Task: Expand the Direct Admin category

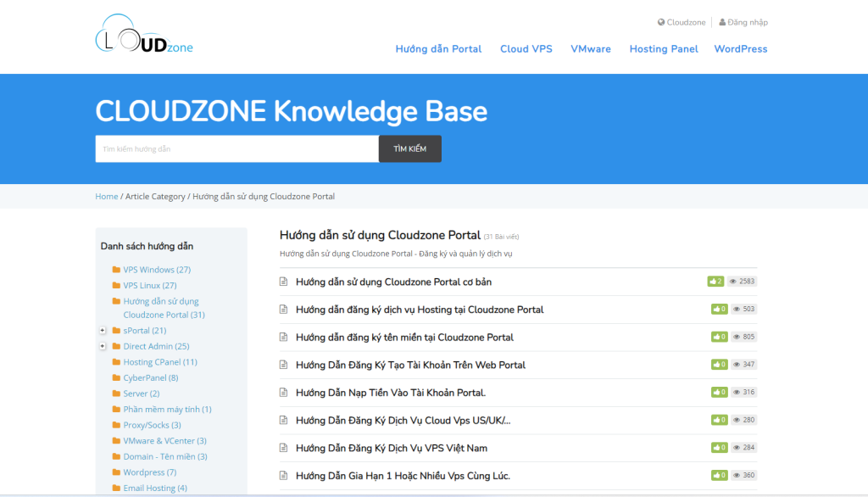Action: [103, 346]
